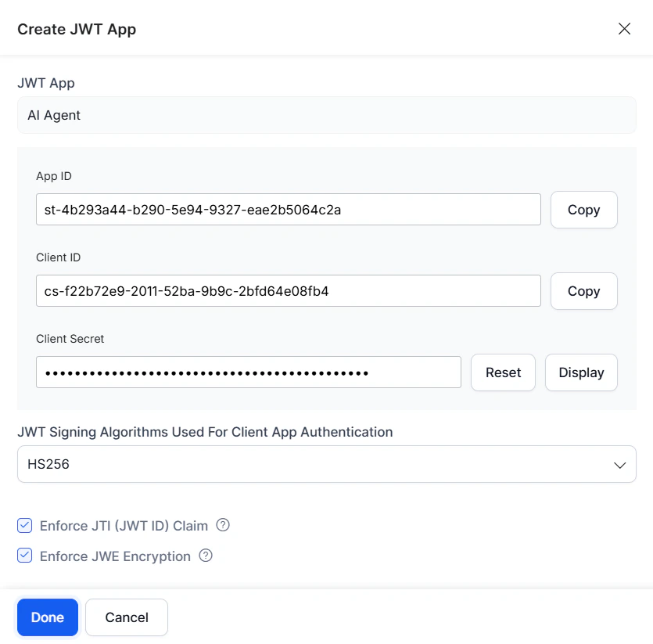Click the chevron on the signing algorithm selector
Viewport: 653px width, 644px height.
621,464
